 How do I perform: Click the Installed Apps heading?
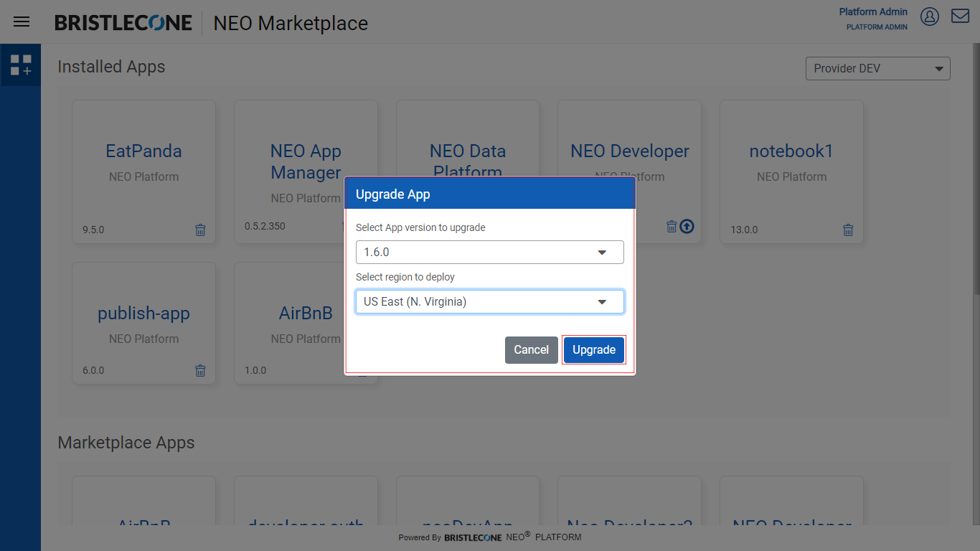pos(111,67)
